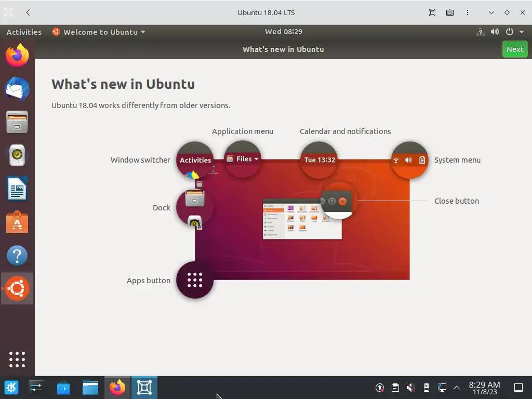Open Dolphin file manager in the KDE taskbar
The height and width of the screenshot is (399, 532).
90,388
